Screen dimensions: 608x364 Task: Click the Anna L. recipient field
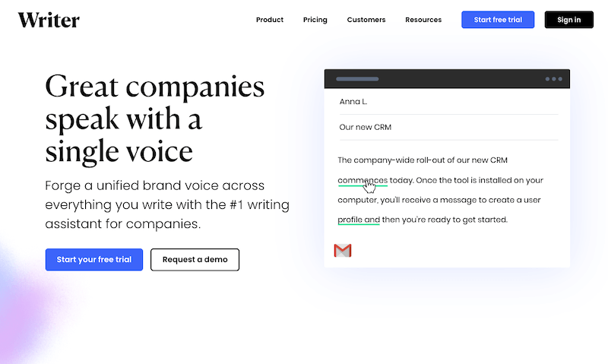tap(353, 102)
